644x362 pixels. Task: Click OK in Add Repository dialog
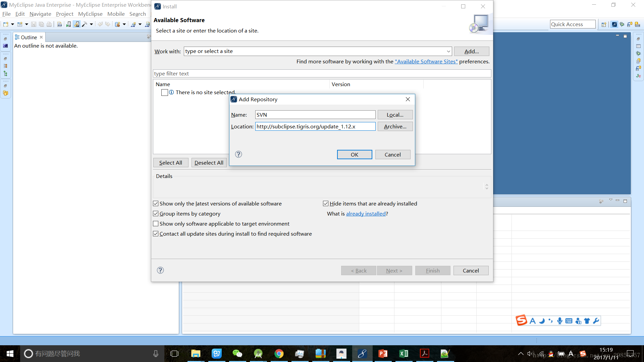[355, 155]
